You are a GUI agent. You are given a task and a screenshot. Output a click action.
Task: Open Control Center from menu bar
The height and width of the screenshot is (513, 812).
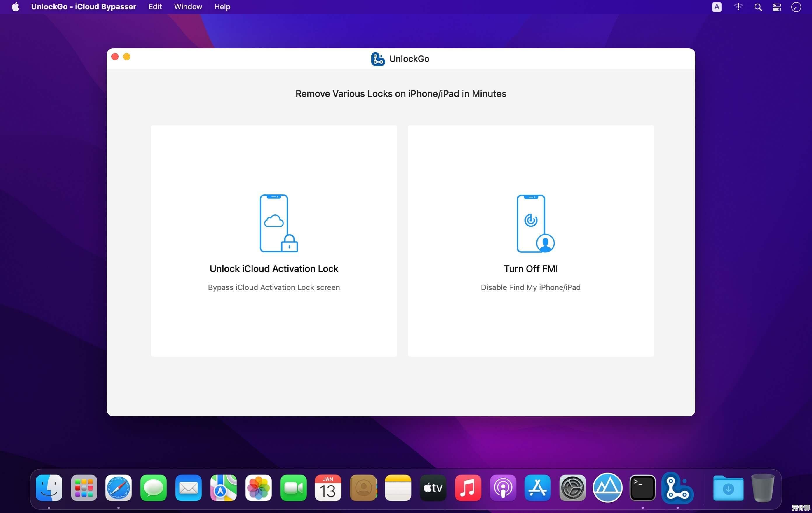coord(777,7)
